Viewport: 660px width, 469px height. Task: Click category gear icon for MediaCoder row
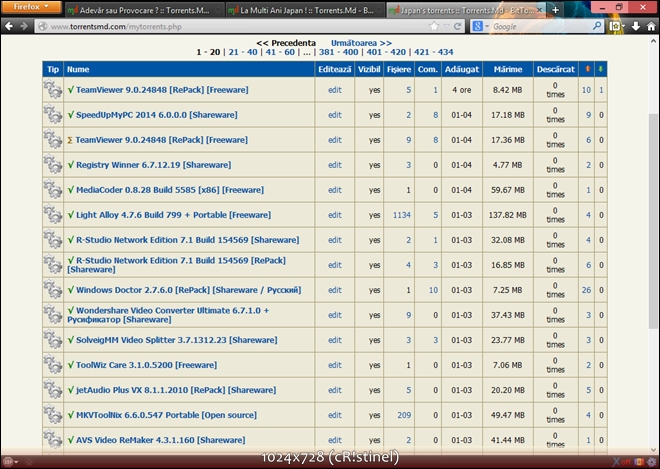(x=53, y=189)
